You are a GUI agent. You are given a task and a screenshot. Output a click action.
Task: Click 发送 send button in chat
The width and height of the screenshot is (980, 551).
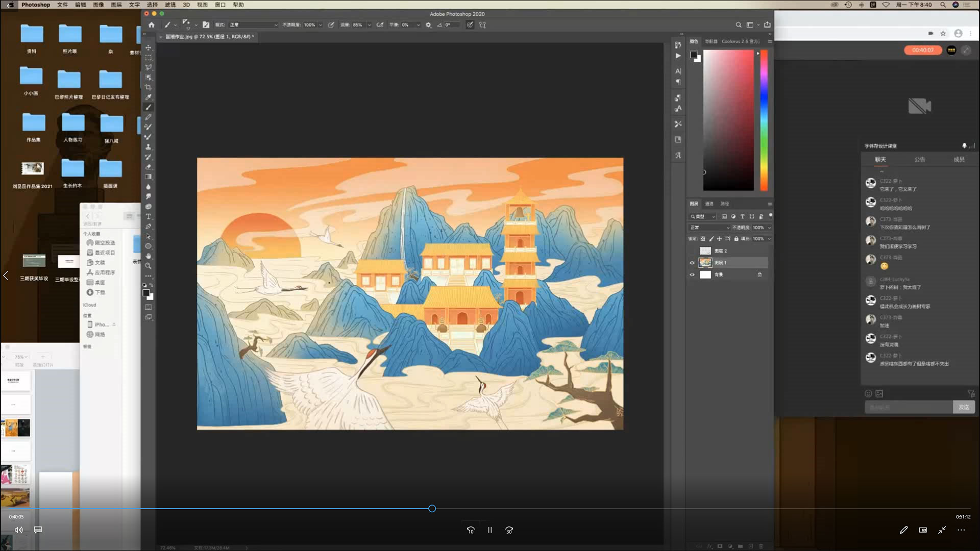tap(964, 407)
